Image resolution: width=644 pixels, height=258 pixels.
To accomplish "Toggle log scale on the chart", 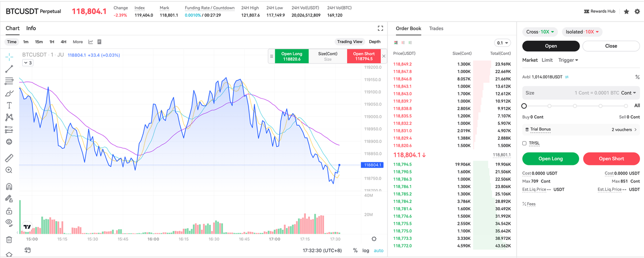I will tap(366, 250).
